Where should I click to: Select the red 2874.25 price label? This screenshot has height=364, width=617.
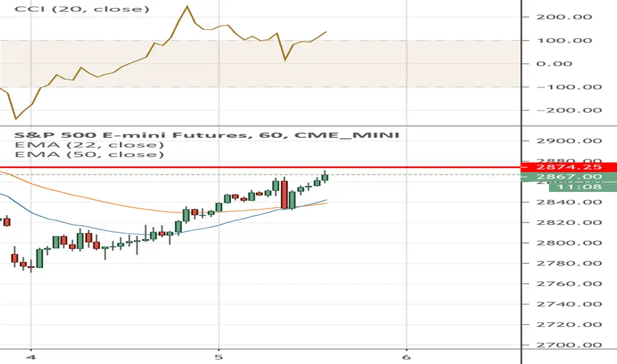569,167
